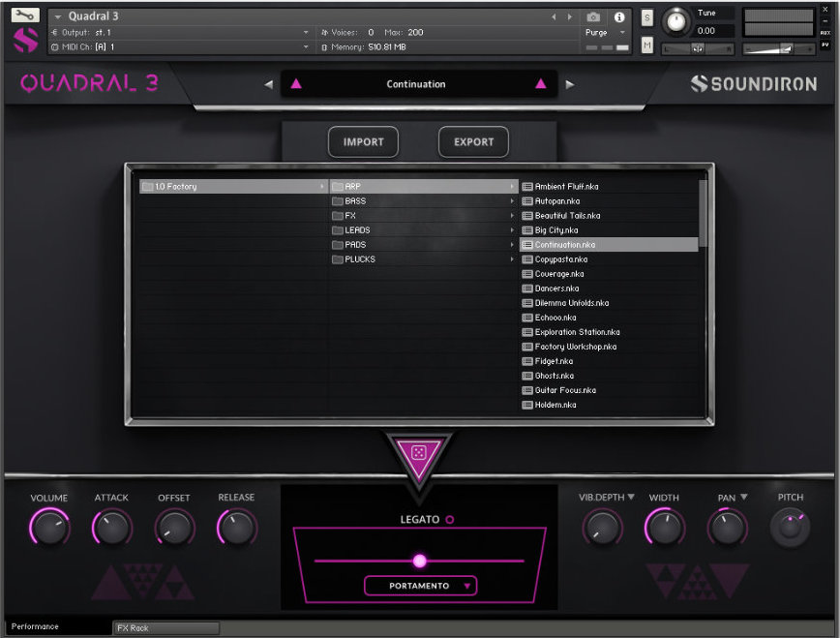Open the Purge dropdown menu

603,31
